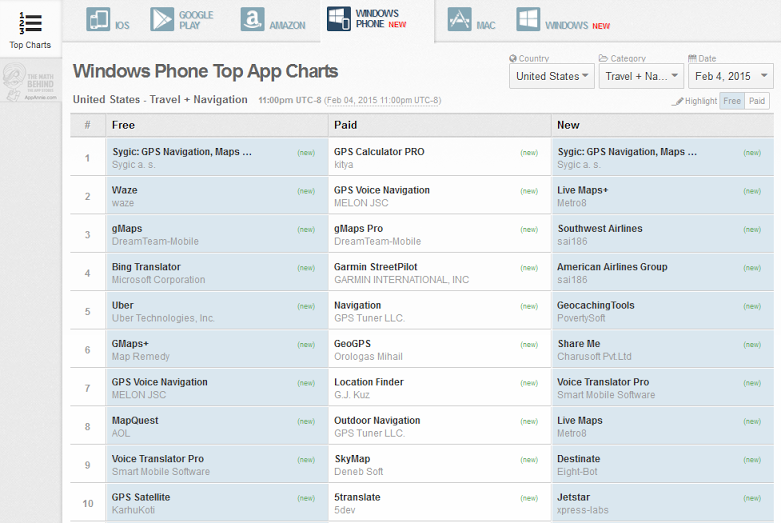Open Outdoor Navigation app link
Viewport: 781px width, 523px height.
click(x=377, y=420)
